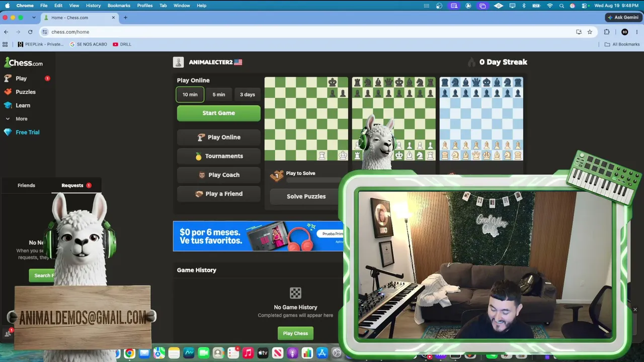Open Apple TV from the Dock
This screenshot has width=644, height=362.
pos(263,353)
